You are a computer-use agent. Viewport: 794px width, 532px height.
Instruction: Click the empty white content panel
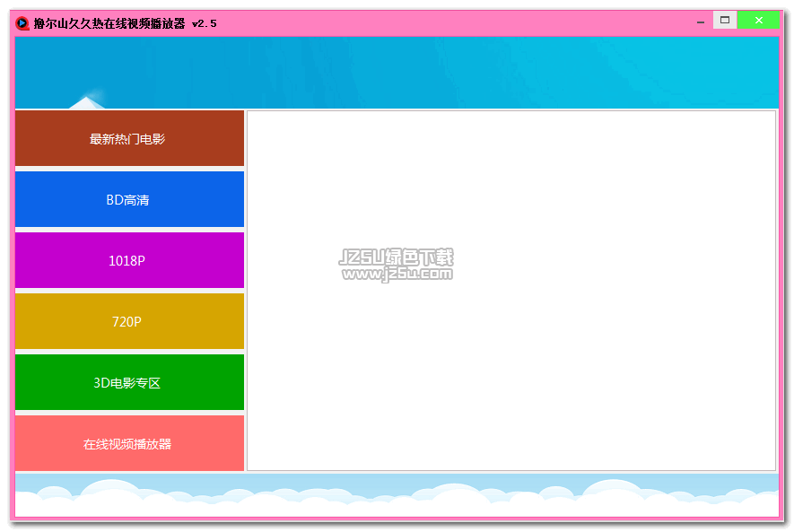[511, 291]
